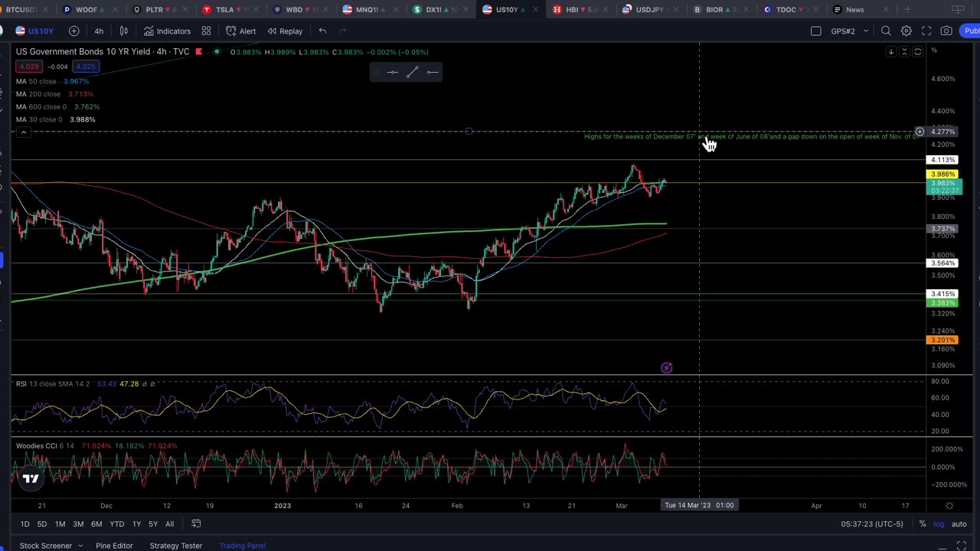Viewport: 980px width, 551px height.
Task: Open a new tab with plus icon
Action: pyautogui.click(x=907, y=9)
